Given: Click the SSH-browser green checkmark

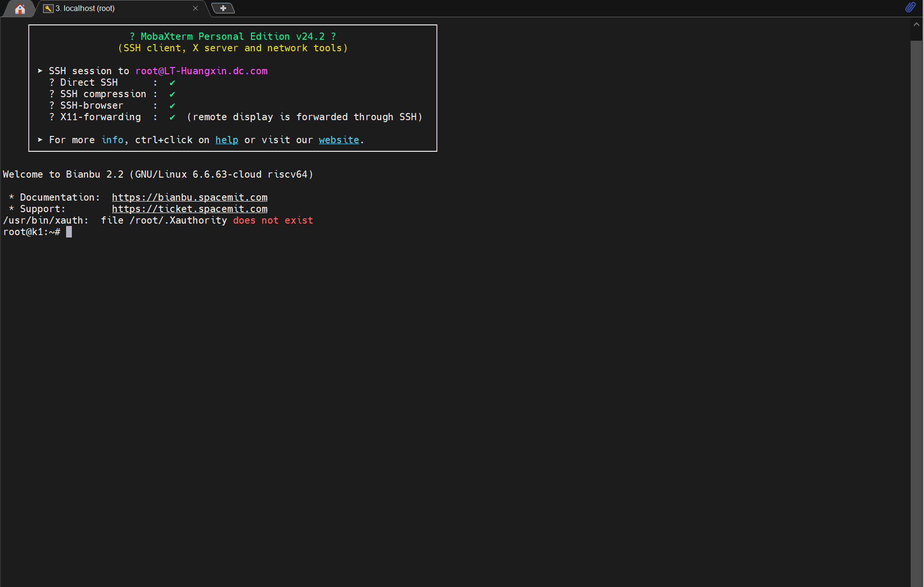Looking at the screenshot, I should [172, 106].
